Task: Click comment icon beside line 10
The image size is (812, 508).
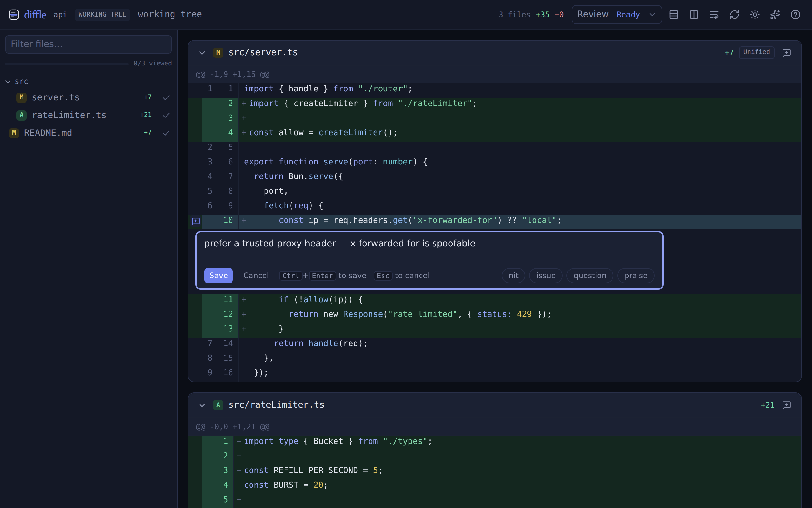Action: point(196,221)
